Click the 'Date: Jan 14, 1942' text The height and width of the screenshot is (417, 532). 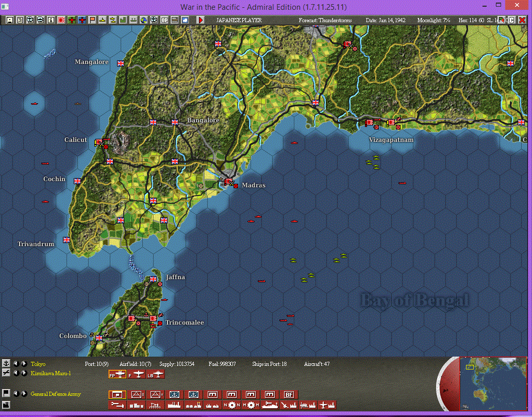point(386,20)
